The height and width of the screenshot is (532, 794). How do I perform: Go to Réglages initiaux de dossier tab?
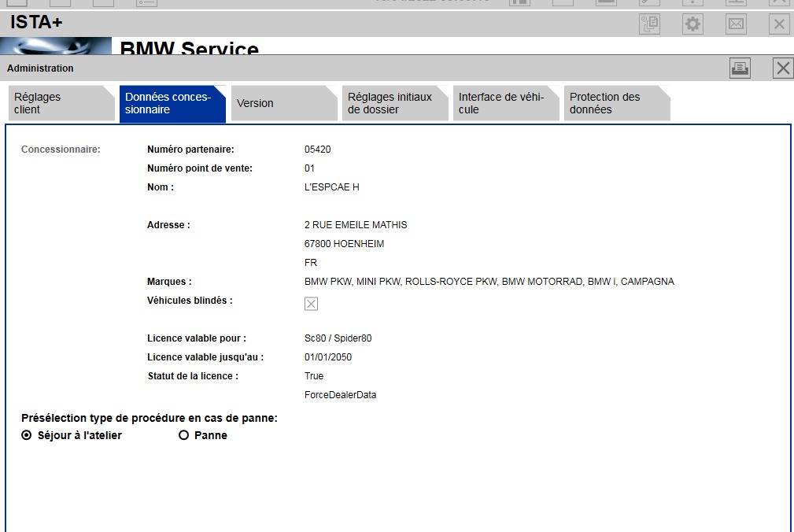coord(395,103)
